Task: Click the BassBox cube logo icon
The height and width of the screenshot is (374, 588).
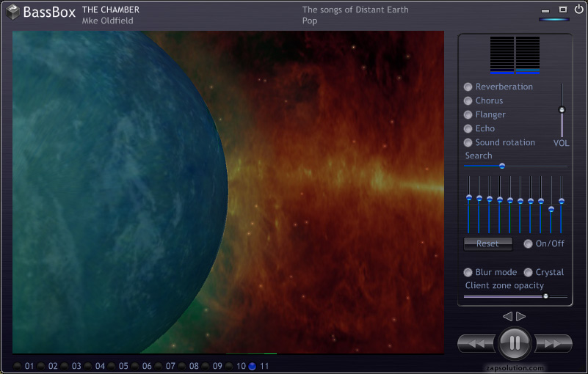Action: [x=12, y=12]
